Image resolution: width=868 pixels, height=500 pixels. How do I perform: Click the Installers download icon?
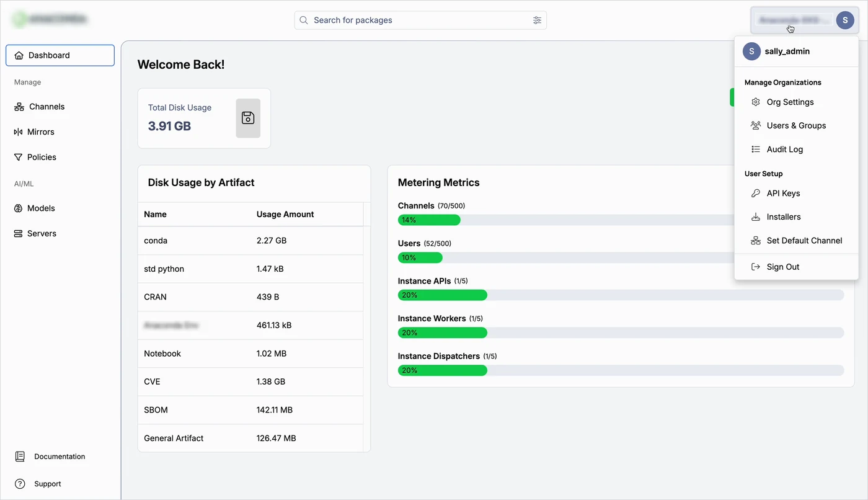point(755,217)
